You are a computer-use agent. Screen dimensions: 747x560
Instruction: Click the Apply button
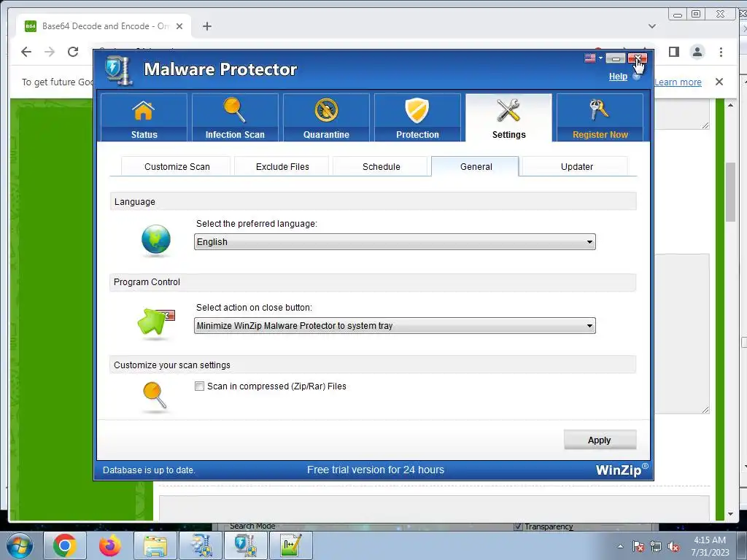600,440
